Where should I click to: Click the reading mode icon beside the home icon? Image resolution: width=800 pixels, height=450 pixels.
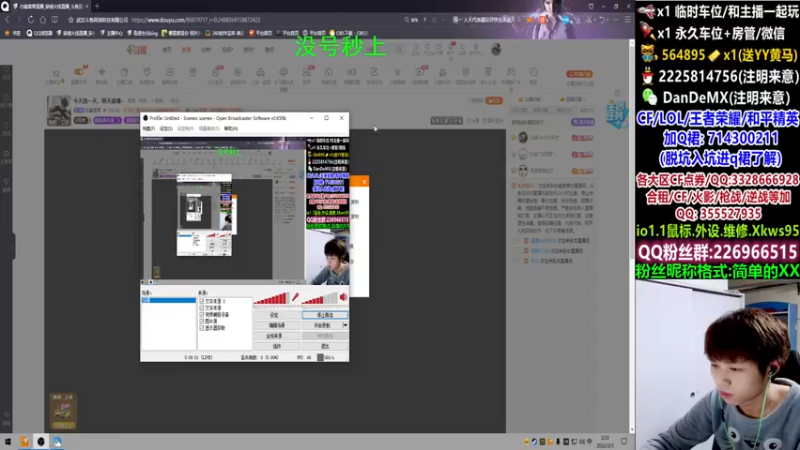[55, 19]
